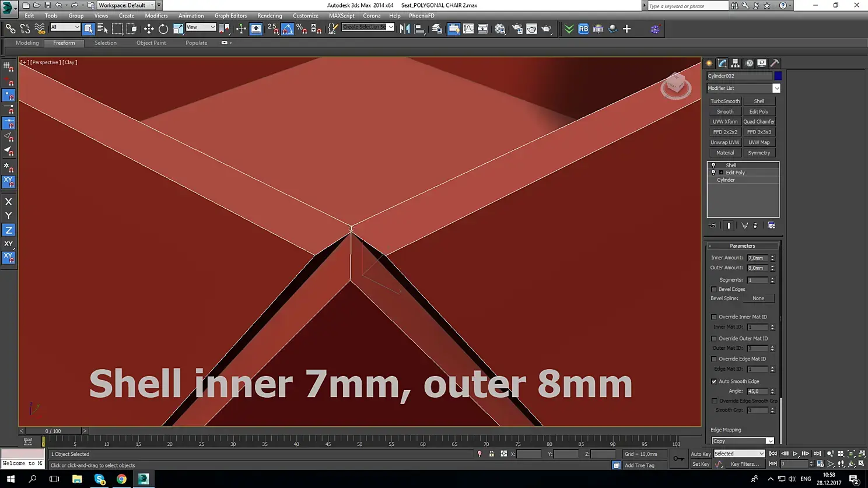868x488 pixels.
Task: Open the Material Editor
Action: tap(500, 29)
